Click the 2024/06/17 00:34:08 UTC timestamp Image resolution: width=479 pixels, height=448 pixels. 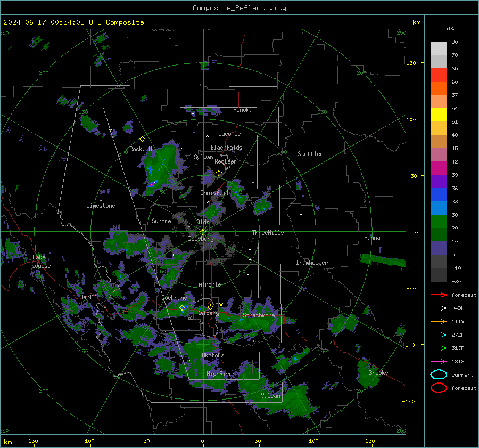point(53,22)
